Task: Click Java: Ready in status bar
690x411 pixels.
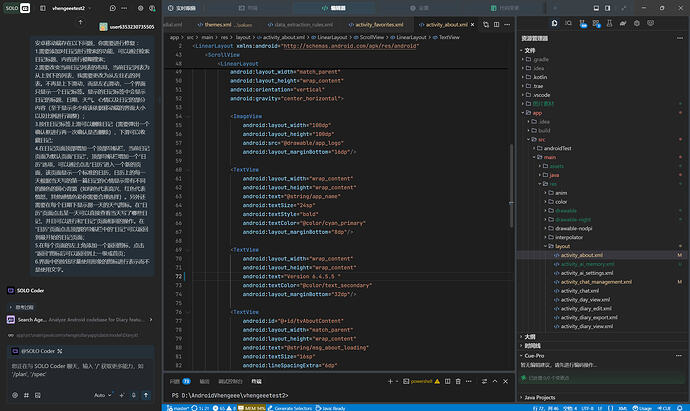Action: (330, 408)
